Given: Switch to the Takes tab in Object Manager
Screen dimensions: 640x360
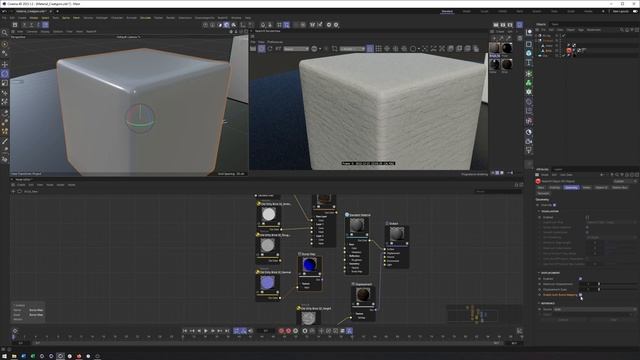Looking at the screenshot, I should click(x=555, y=24).
